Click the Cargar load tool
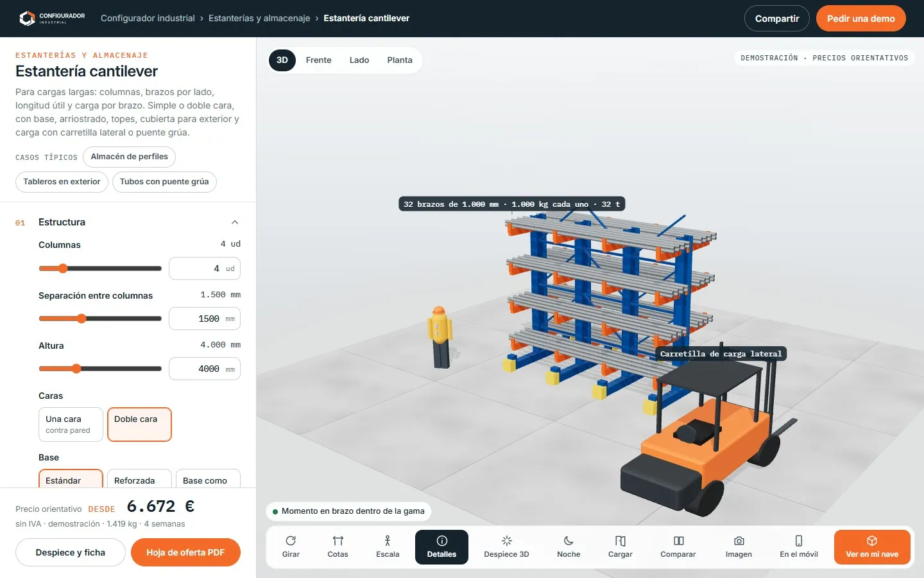This screenshot has width=924, height=578. tap(620, 547)
